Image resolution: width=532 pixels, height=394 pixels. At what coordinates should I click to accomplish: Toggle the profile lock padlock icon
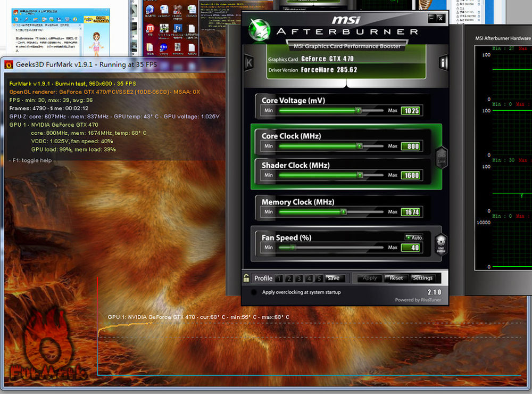click(x=246, y=278)
